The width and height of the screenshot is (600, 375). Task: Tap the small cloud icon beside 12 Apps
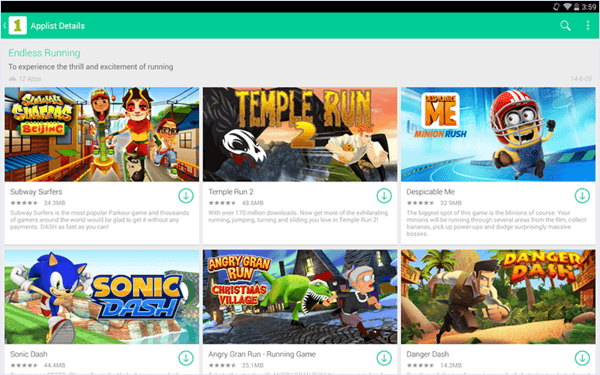click(x=13, y=79)
